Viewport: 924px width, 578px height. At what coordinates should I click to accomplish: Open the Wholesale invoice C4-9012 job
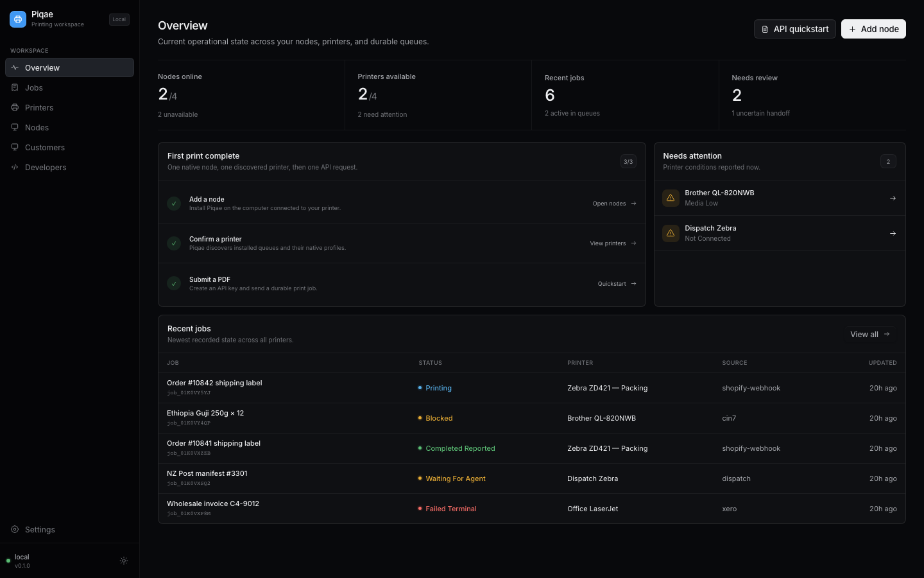pyautogui.click(x=532, y=509)
